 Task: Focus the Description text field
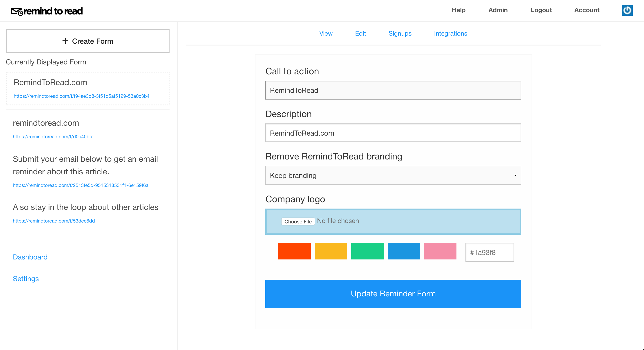[393, 133]
